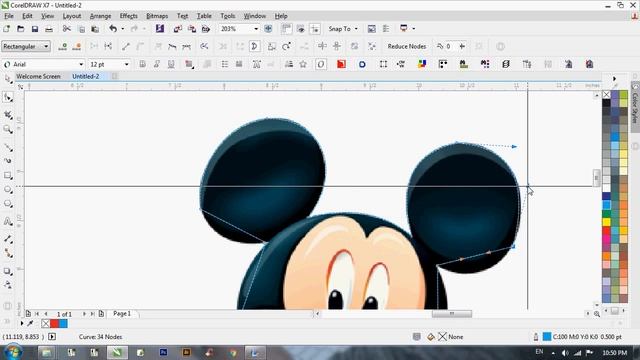Viewport: 640px width, 360px height.
Task: Switch to the Untitled-2 document tab
Action: coord(86,76)
